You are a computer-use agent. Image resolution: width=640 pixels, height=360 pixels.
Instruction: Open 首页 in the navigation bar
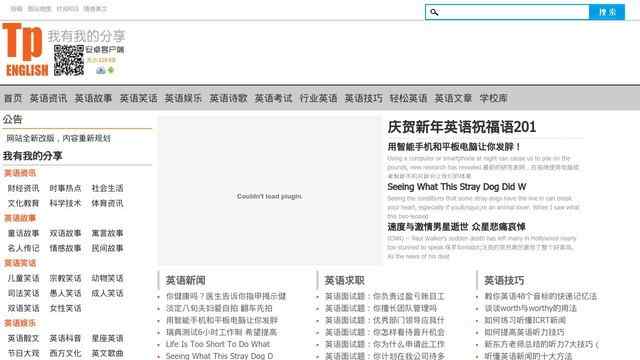click(13, 98)
